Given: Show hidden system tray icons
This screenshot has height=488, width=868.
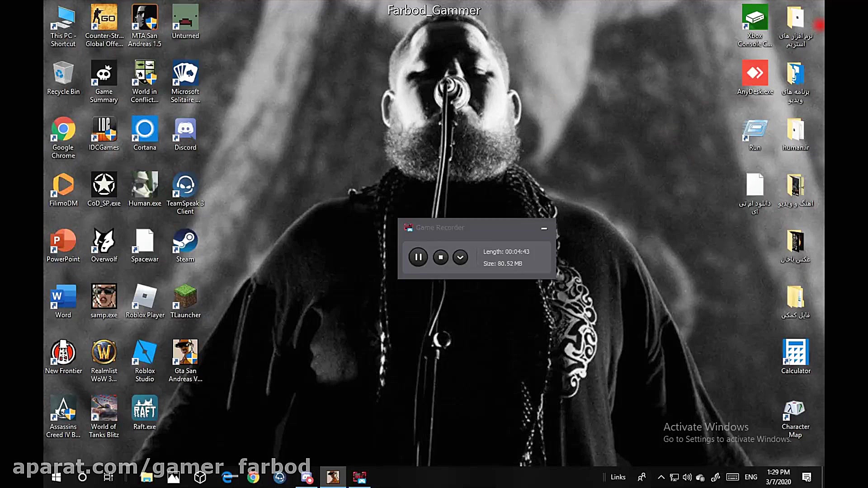Looking at the screenshot, I should 661,477.
